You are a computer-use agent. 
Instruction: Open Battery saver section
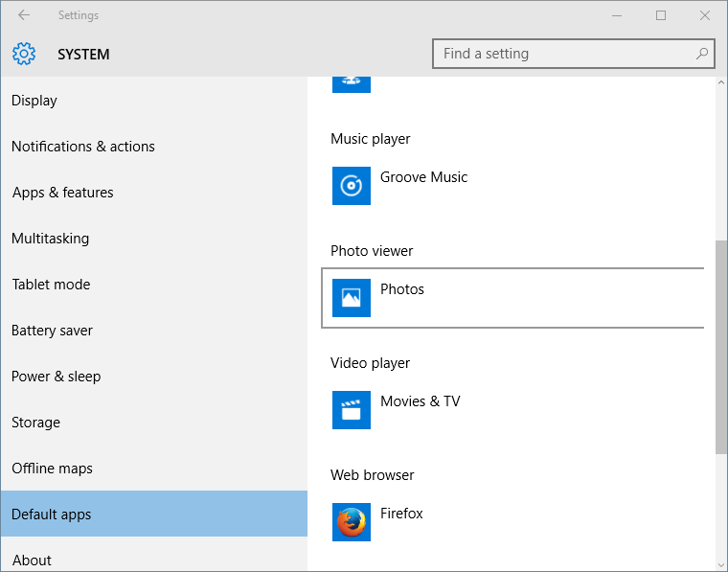[52, 331]
